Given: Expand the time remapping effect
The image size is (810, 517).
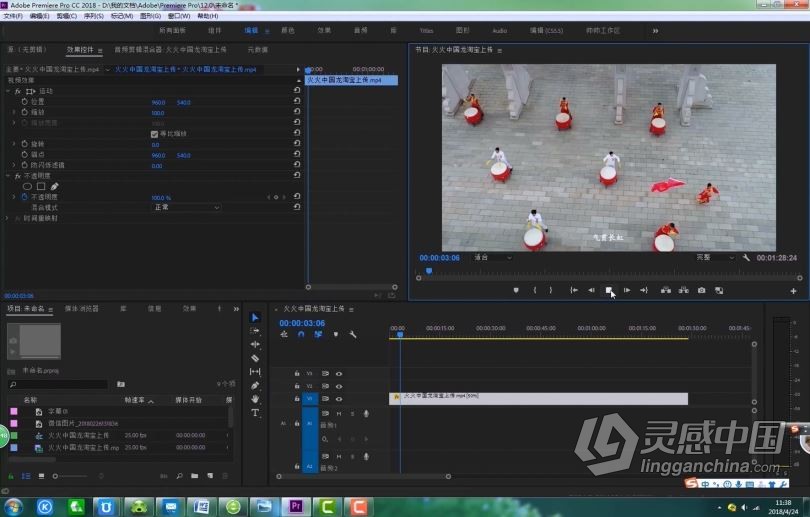Looking at the screenshot, I should 7,218.
